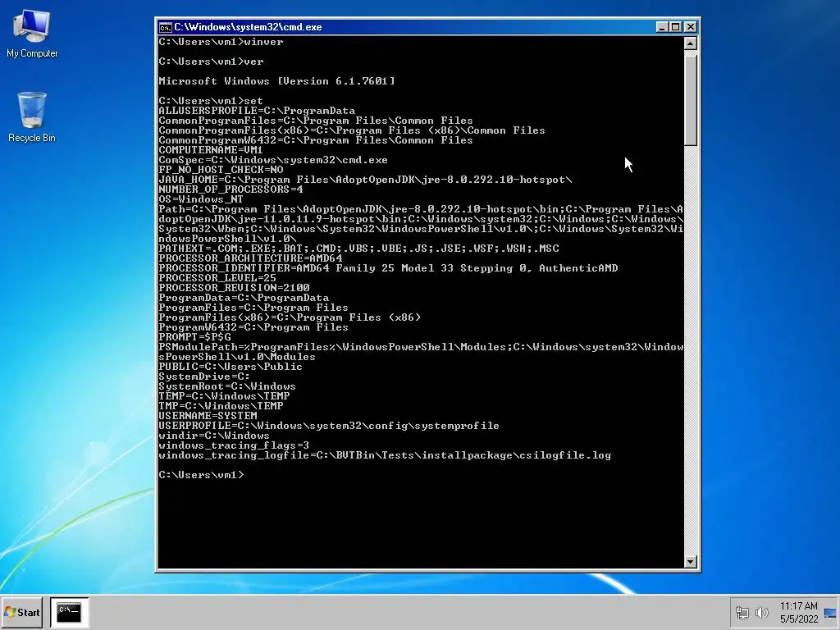Click the scrollbar down arrow
The width and height of the screenshot is (840, 630).
point(691,561)
